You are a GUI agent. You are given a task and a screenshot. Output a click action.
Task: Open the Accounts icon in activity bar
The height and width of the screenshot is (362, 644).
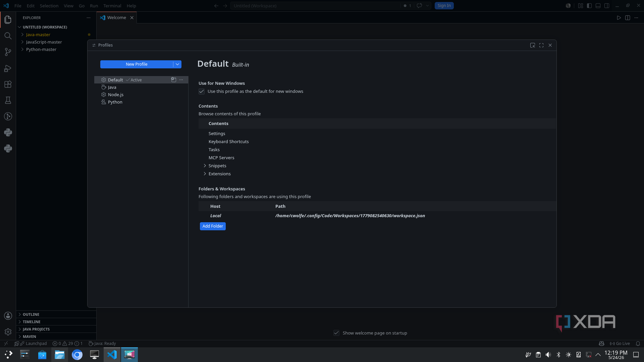[x=8, y=316]
